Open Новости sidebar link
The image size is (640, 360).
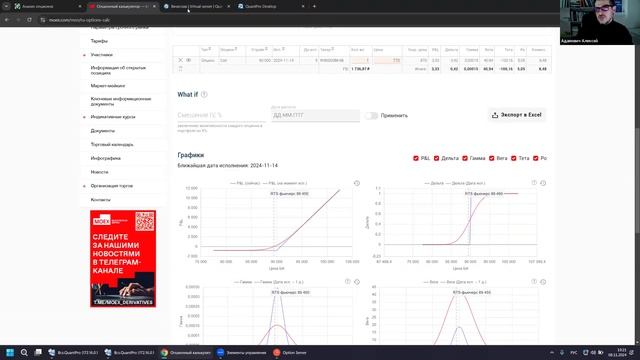[x=99, y=172]
